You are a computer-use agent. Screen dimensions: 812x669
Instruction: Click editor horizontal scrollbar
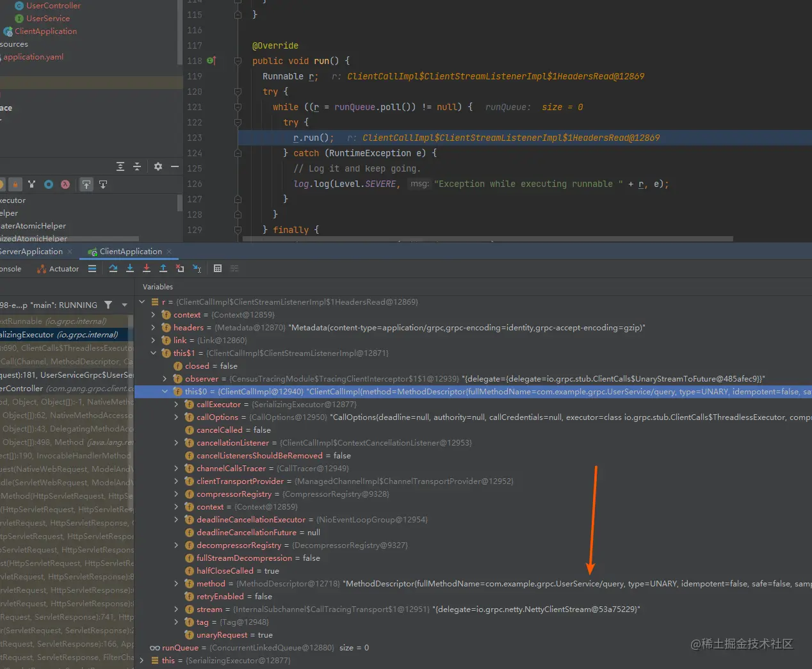[488, 239]
